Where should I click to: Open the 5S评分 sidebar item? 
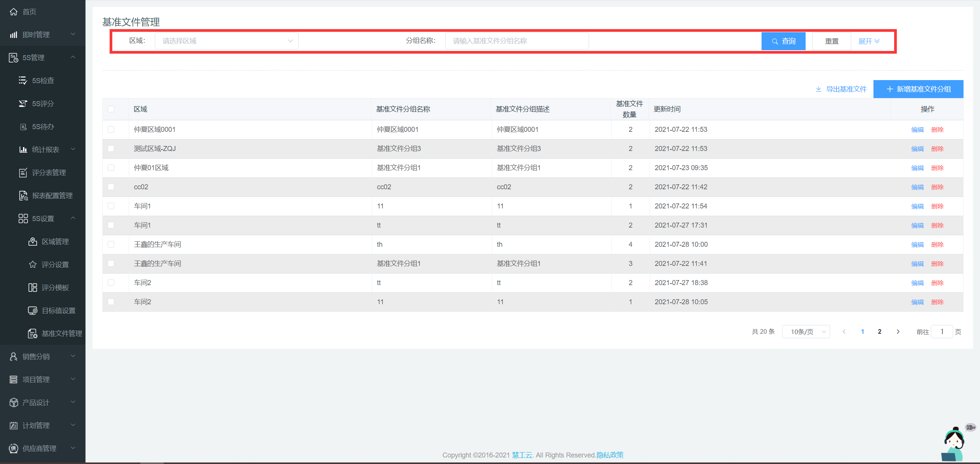(x=43, y=103)
